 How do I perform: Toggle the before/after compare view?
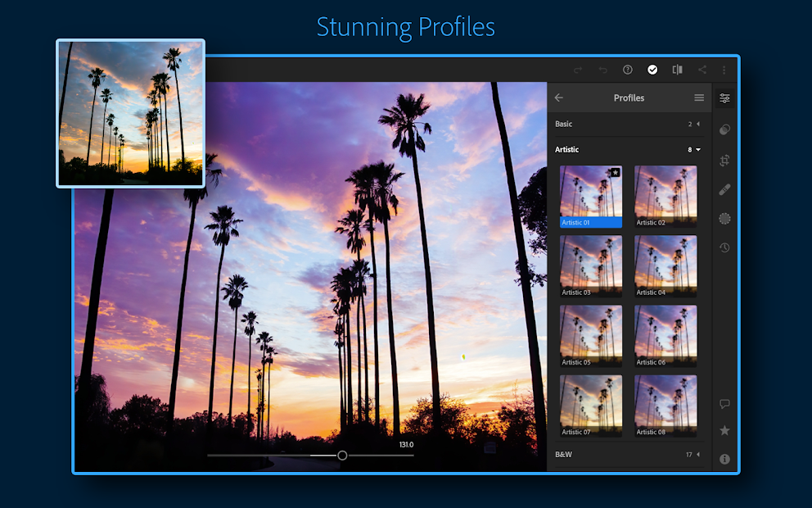[677, 70]
